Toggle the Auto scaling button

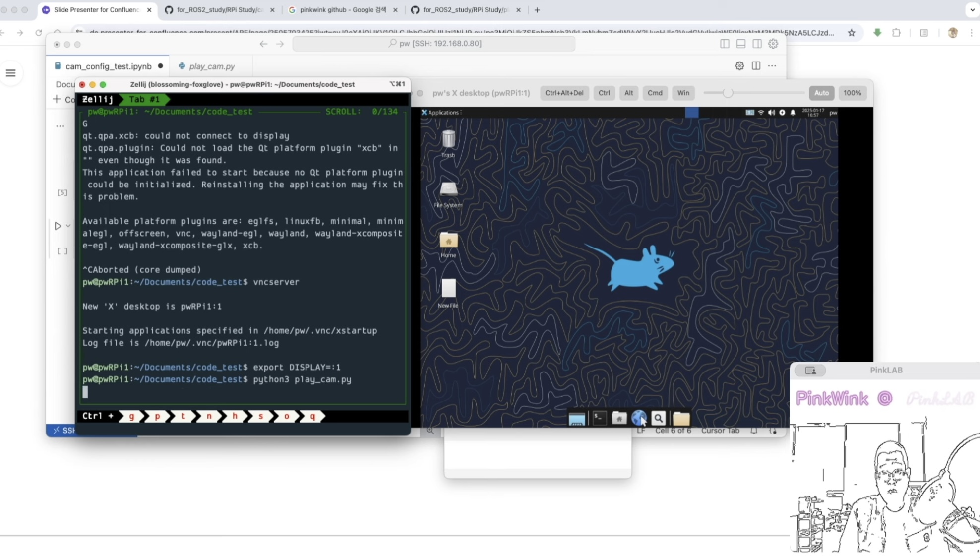coord(821,93)
